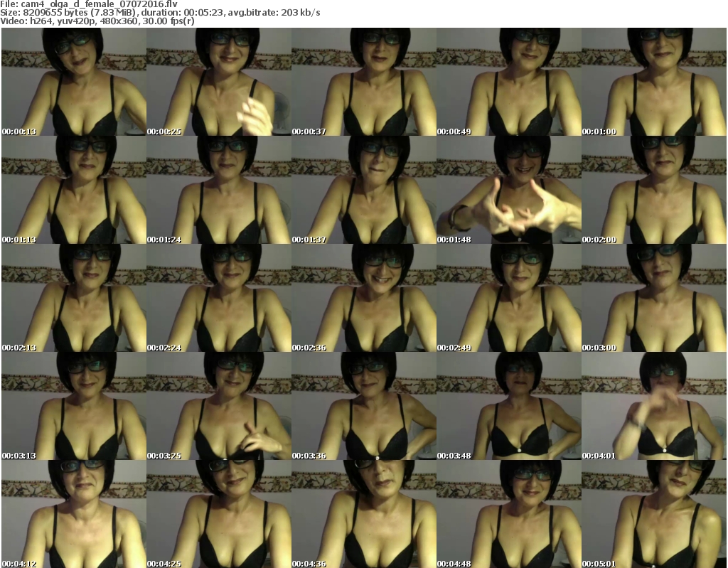Open the final frame stamped 00:05:01

[x=654, y=514]
